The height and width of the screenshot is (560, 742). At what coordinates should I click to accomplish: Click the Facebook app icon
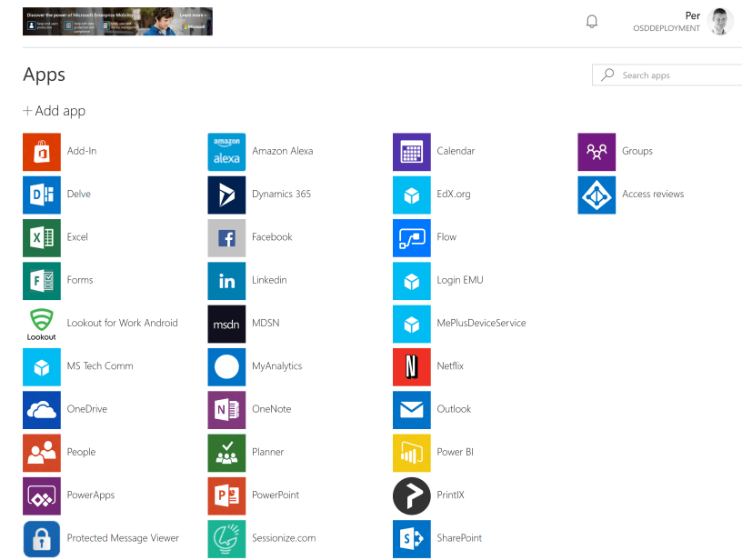[x=226, y=237]
